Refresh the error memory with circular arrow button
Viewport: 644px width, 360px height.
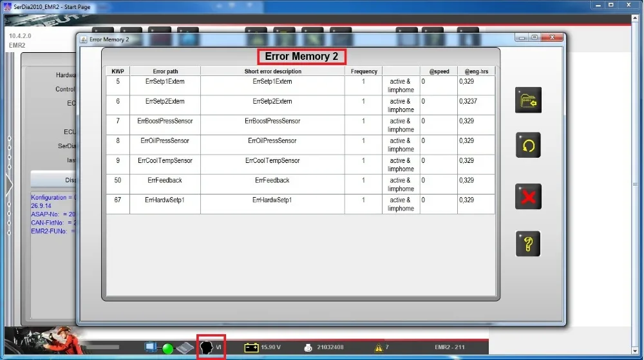point(528,145)
